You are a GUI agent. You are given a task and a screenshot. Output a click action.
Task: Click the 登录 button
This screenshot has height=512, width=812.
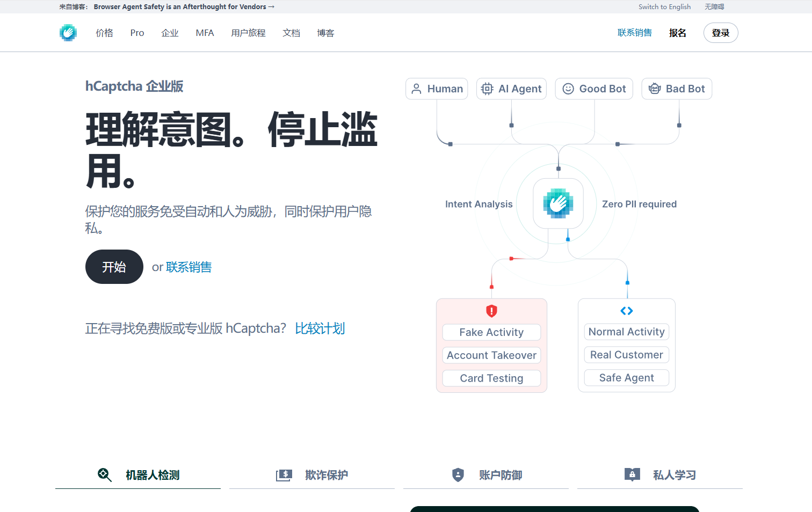[720, 33]
